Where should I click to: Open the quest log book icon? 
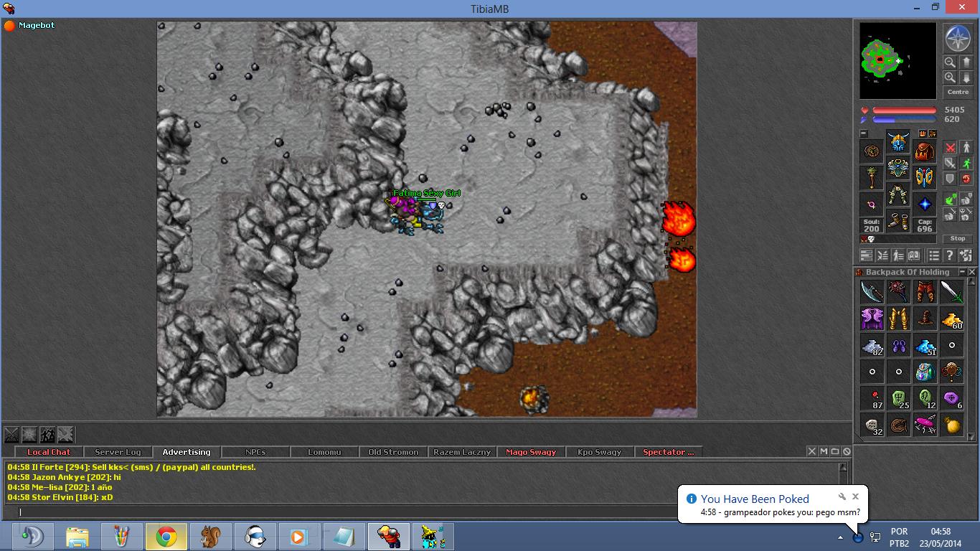(914, 255)
